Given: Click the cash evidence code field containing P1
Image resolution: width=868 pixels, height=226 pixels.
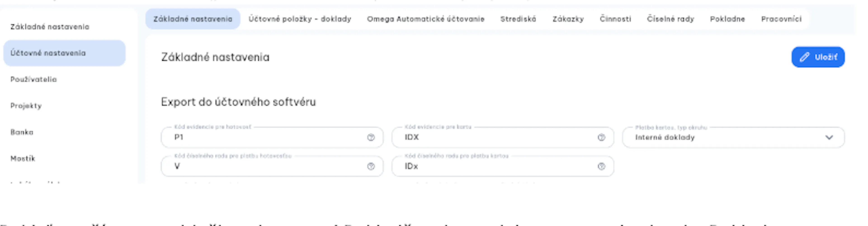Looking at the screenshot, I should [272, 137].
